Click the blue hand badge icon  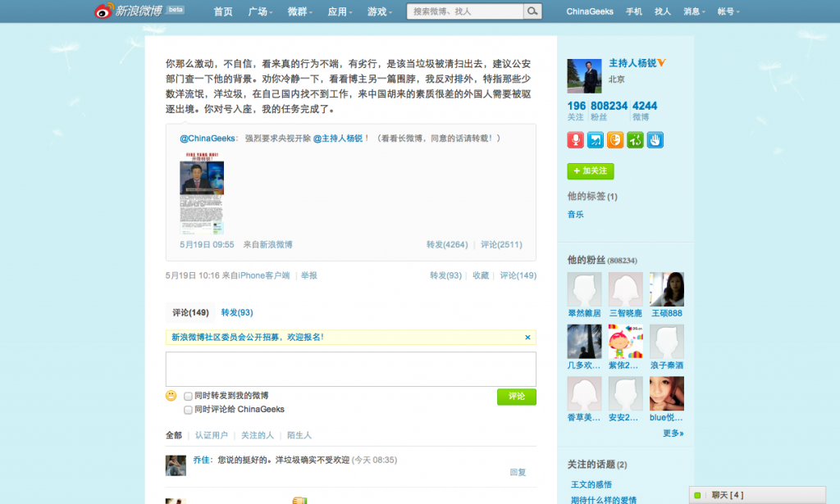pyautogui.click(x=655, y=140)
